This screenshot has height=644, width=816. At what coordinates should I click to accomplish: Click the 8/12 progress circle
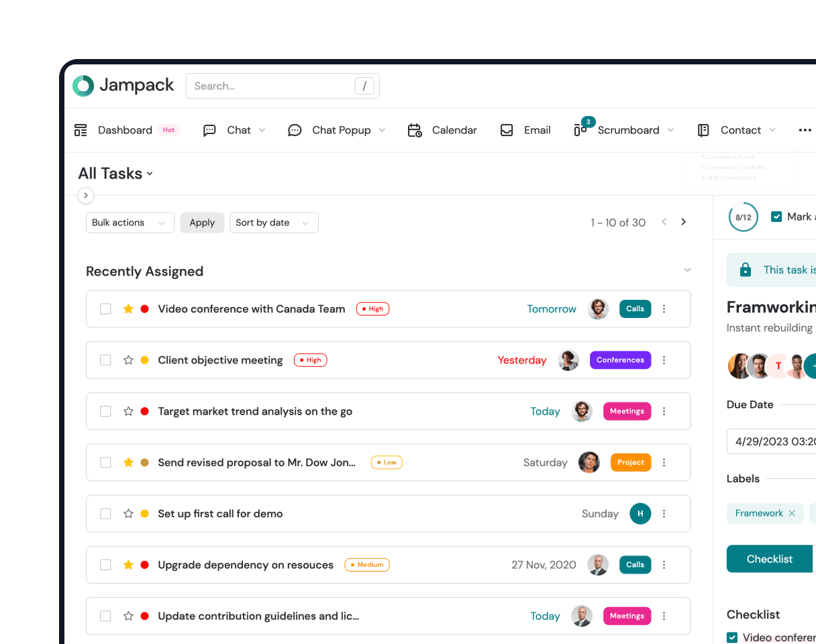coord(743,217)
